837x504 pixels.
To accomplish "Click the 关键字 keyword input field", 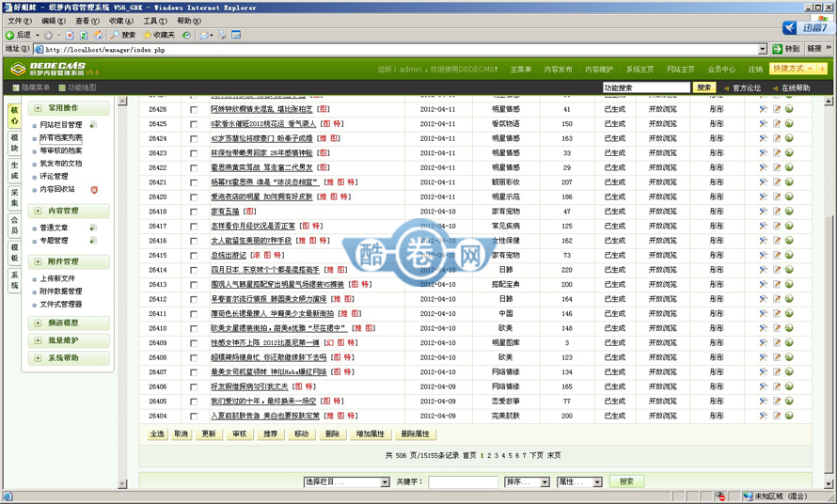I will [463, 482].
